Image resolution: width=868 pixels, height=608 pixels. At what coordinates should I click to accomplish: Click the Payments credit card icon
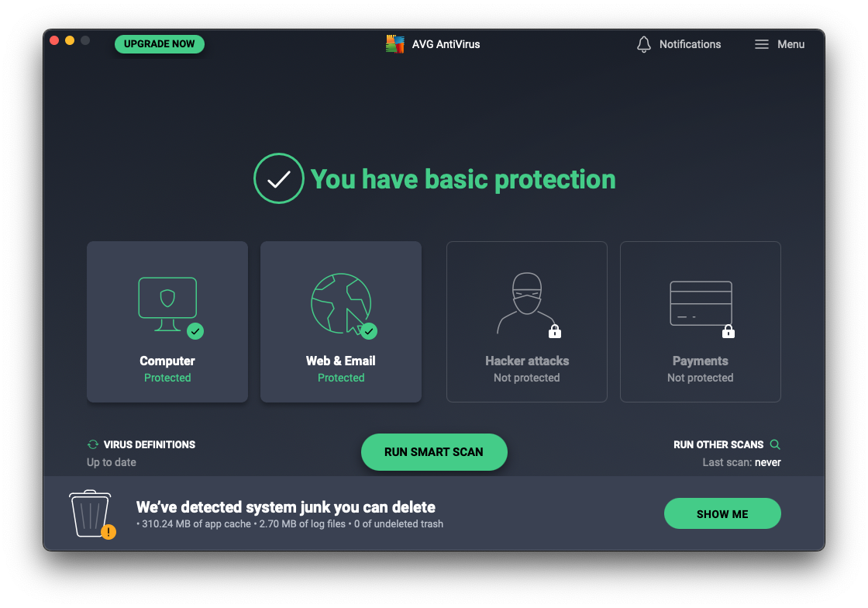coord(701,303)
